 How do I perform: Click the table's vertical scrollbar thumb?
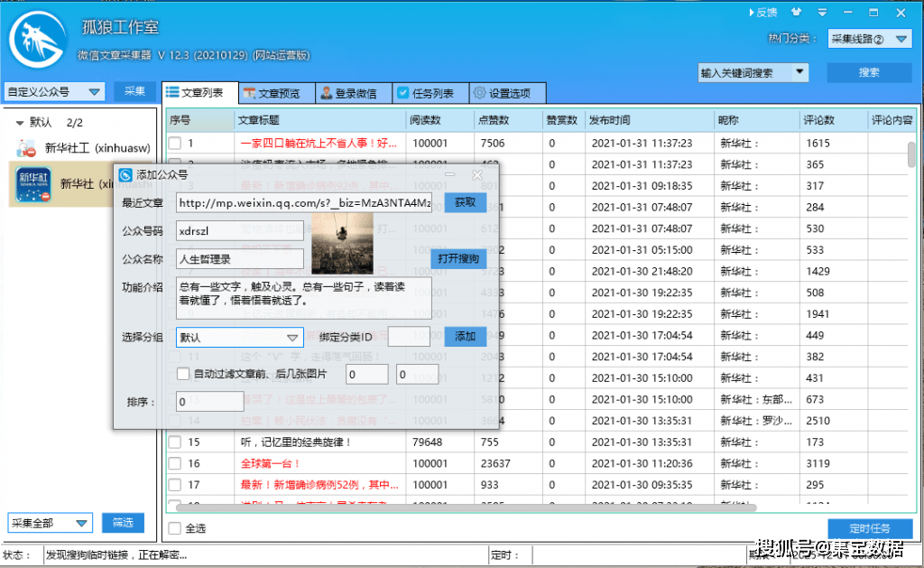point(911,154)
